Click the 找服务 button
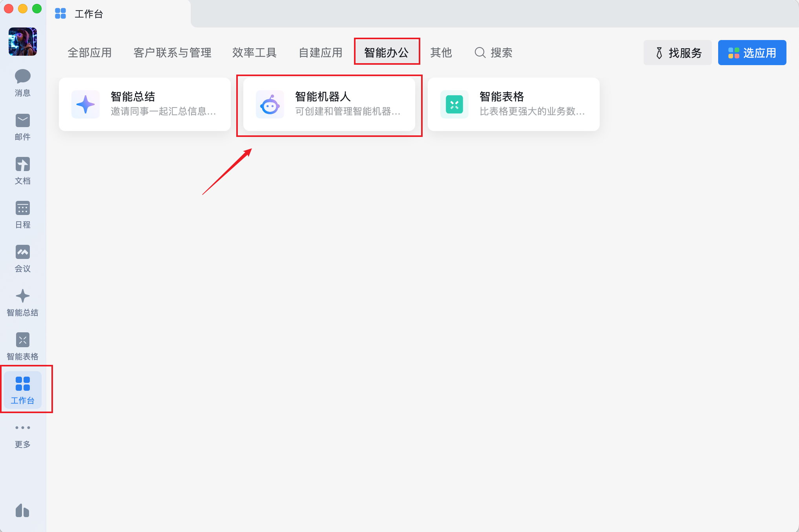The image size is (799, 532). [677, 53]
